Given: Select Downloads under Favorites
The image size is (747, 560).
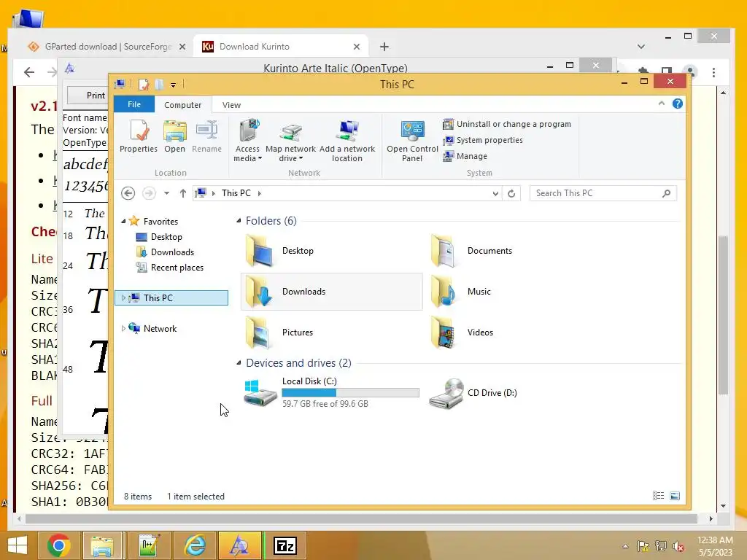Looking at the screenshot, I should [172, 252].
